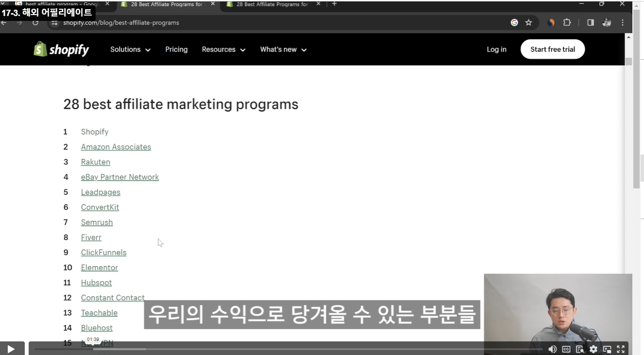This screenshot has width=644, height=355.
Task: Open Chrome side panel icon
Action: [x=590, y=23]
